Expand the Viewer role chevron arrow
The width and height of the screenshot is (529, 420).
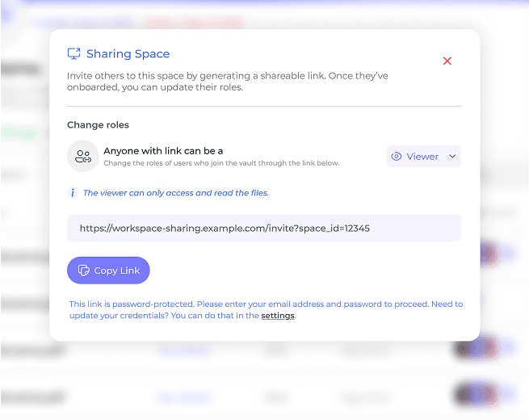452,156
